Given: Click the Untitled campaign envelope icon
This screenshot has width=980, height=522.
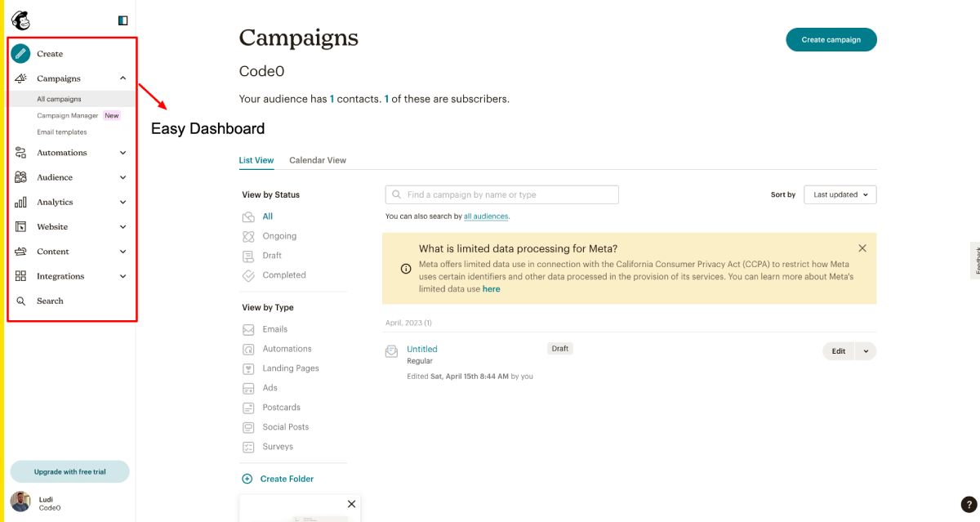Looking at the screenshot, I should click(391, 350).
